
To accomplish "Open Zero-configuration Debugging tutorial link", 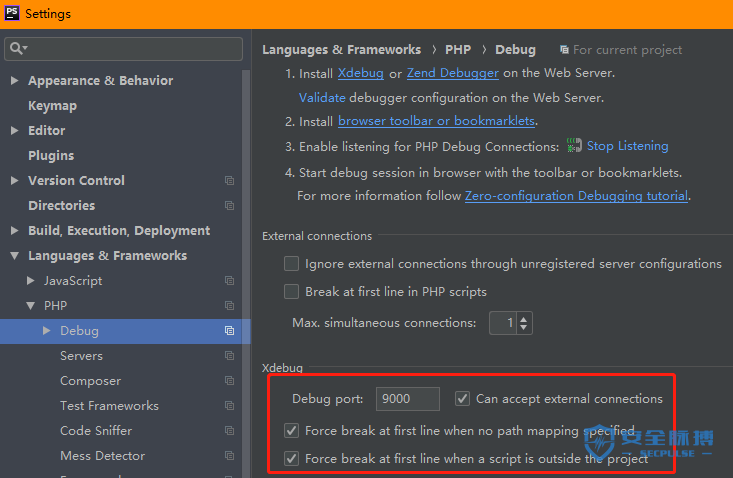I will 576,196.
